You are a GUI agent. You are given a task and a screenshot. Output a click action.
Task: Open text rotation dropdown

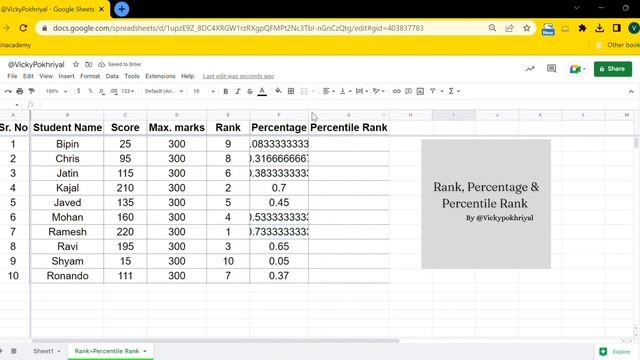pos(378,91)
